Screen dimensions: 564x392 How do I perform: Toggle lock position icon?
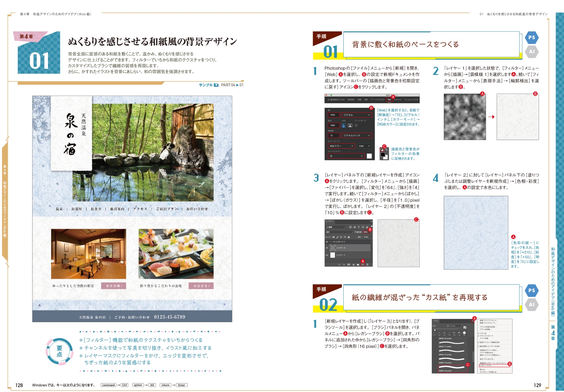click(341, 237)
